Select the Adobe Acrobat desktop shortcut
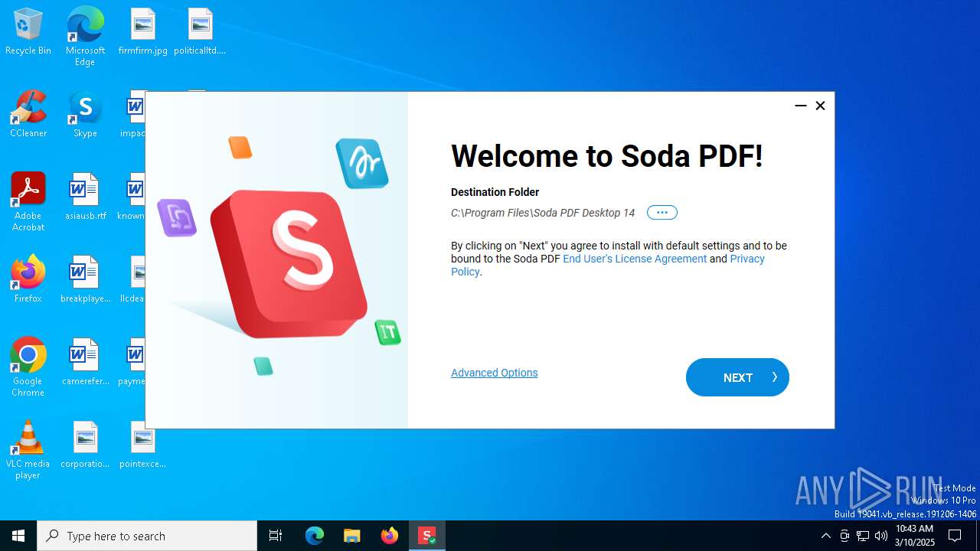Screen dimensions: 980x551 (28, 202)
